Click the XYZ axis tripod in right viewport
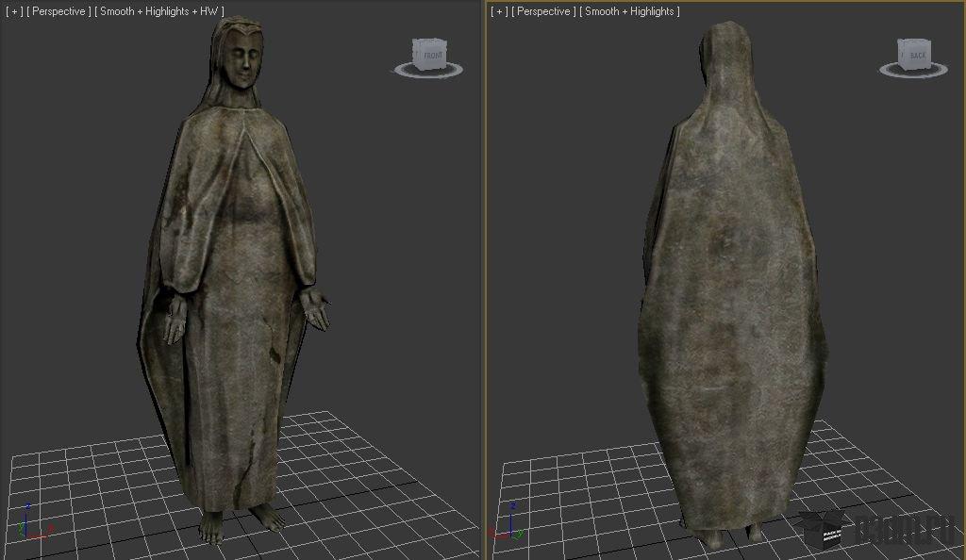Viewport: 966px width, 560px height. [514, 523]
